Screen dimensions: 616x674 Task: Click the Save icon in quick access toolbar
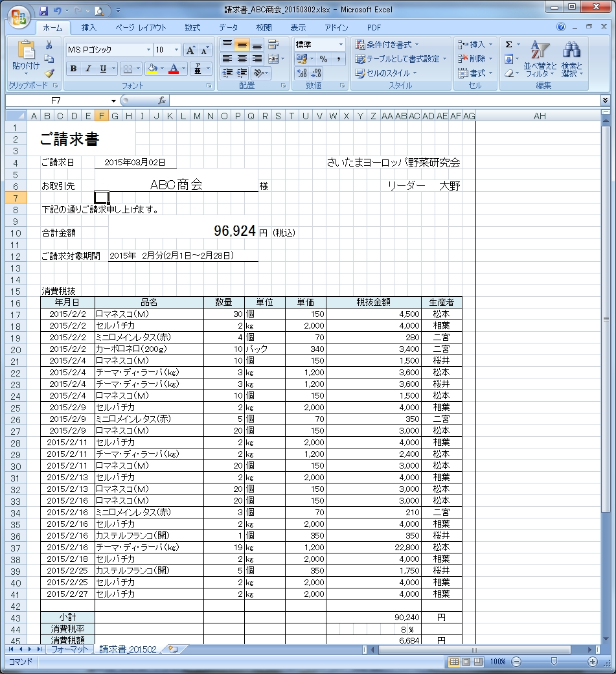pyautogui.click(x=43, y=10)
